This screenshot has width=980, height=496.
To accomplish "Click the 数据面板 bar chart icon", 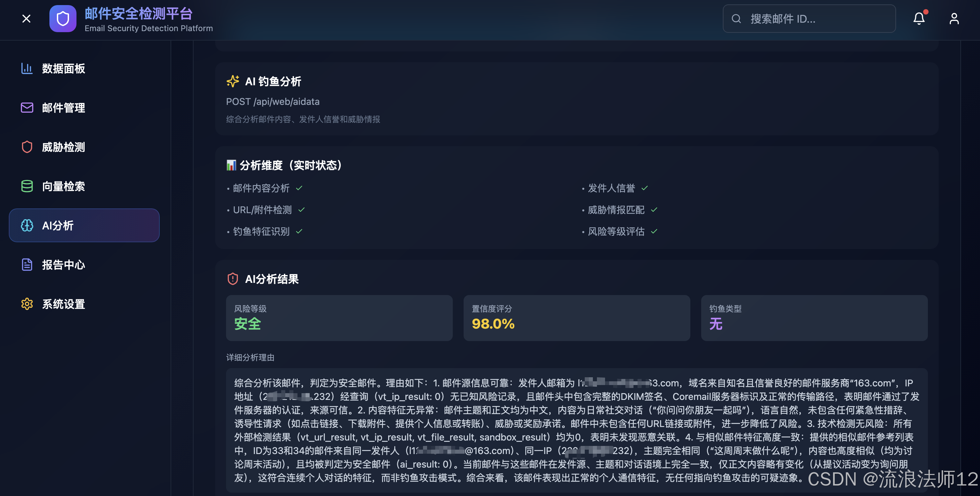I will coord(27,68).
